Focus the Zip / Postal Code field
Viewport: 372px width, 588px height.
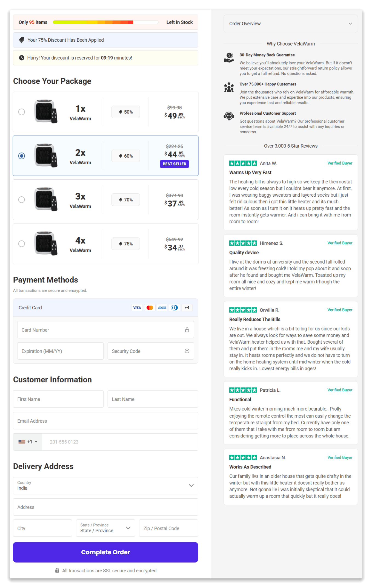(168, 528)
